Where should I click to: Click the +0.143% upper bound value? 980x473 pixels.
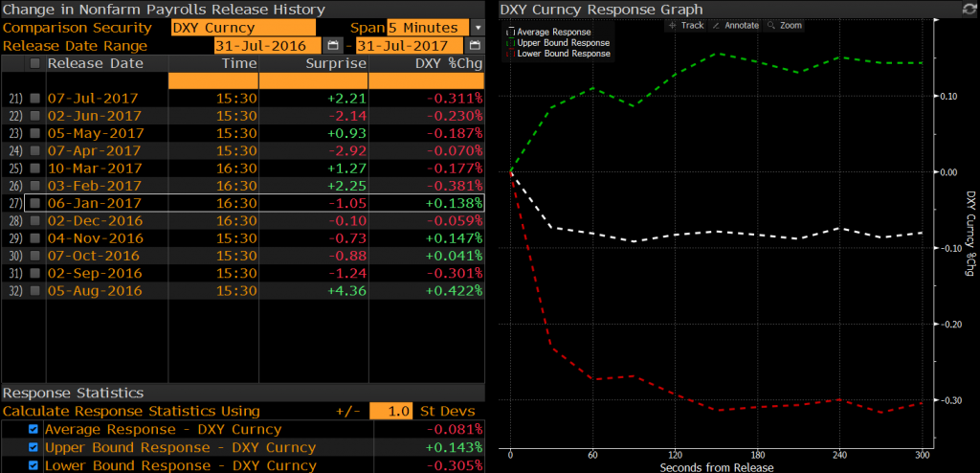click(x=455, y=448)
